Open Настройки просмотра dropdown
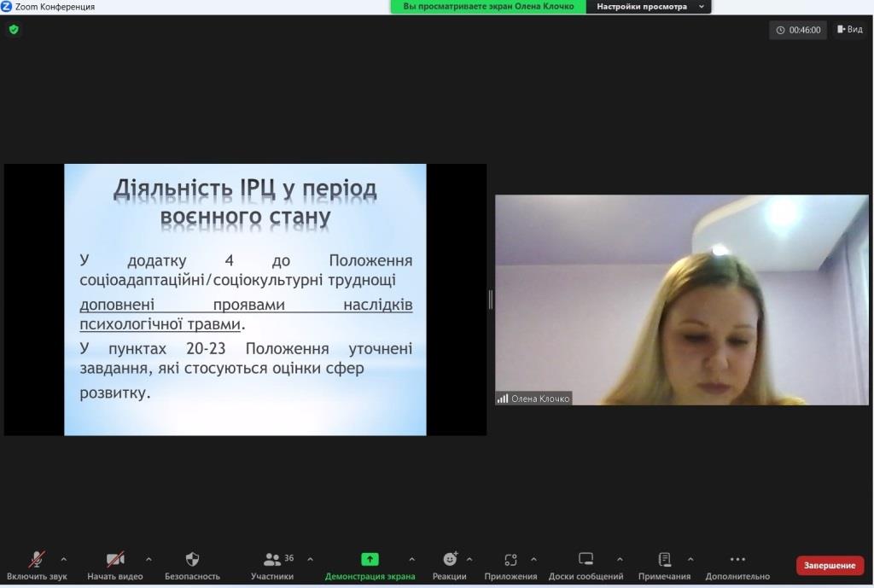 tap(649, 7)
